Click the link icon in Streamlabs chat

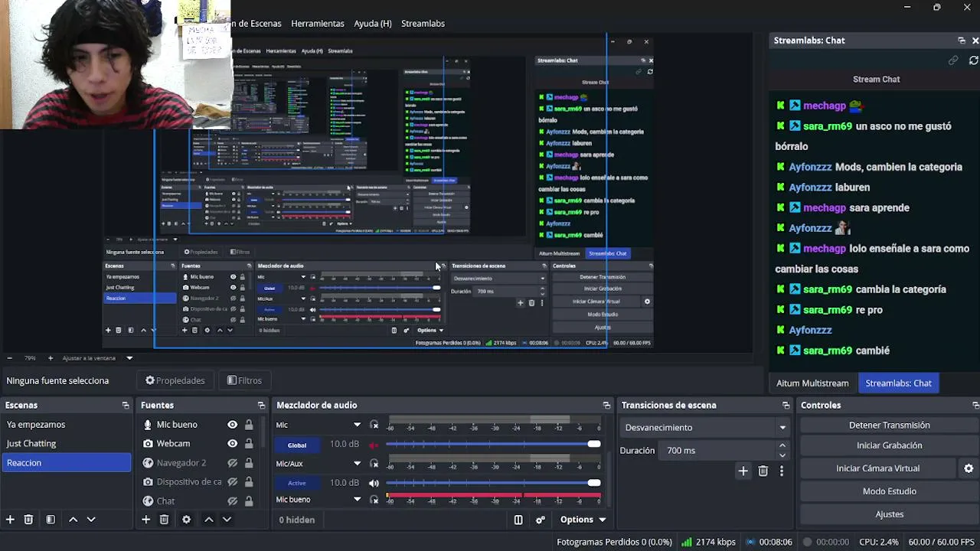pos(953,60)
